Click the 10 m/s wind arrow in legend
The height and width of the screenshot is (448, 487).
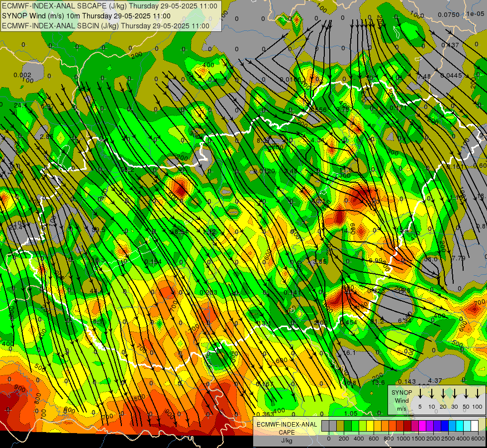tap(432, 394)
